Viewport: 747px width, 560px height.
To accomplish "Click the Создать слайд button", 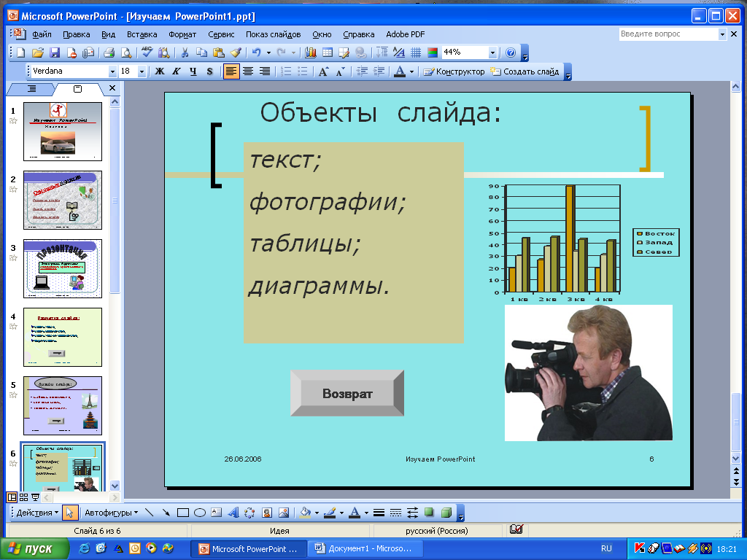I will 525,71.
